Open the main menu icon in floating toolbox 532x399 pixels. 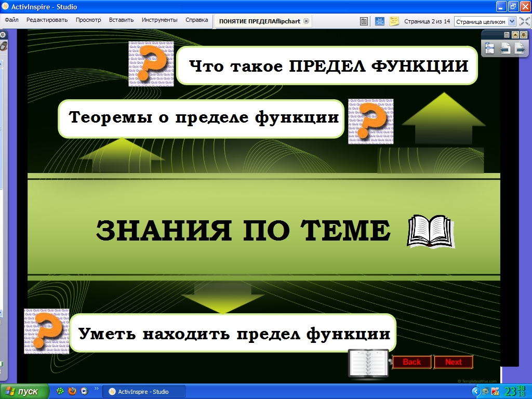(489, 48)
